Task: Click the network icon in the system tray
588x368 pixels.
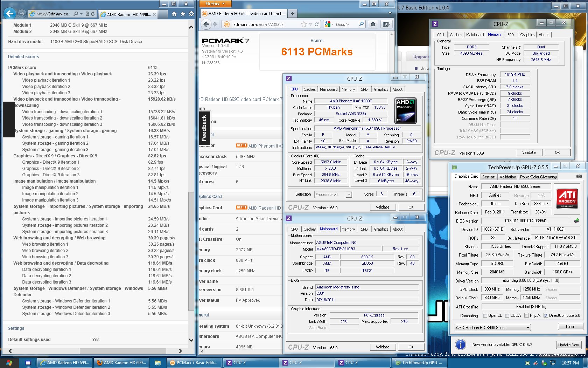Action: 552,363
